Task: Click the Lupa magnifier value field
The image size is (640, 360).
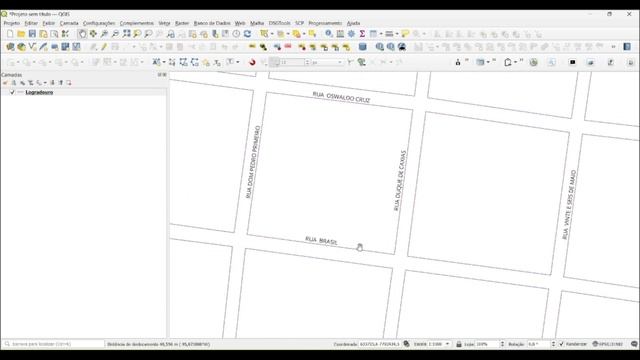Action: pyautogui.click(x=487, y=344)
